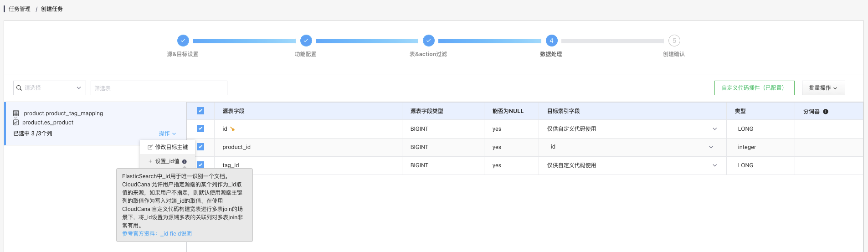Click the 创建任务 breadcrumb
The width and height of the screenshot is (868, 252).
52,9
